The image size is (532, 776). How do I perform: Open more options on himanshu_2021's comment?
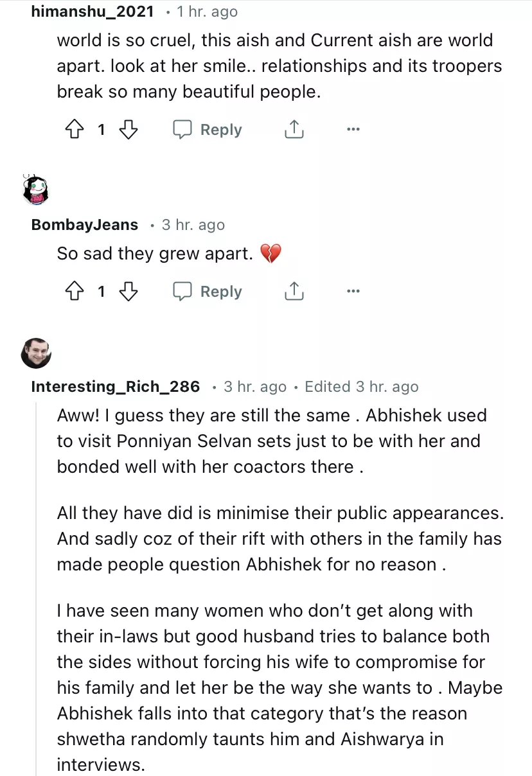point(353,130)
